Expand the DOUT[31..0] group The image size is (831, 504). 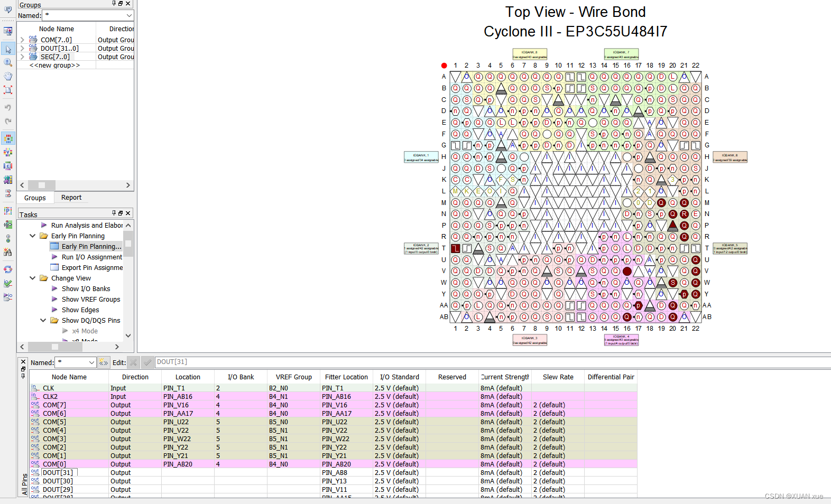click(22, 48)
